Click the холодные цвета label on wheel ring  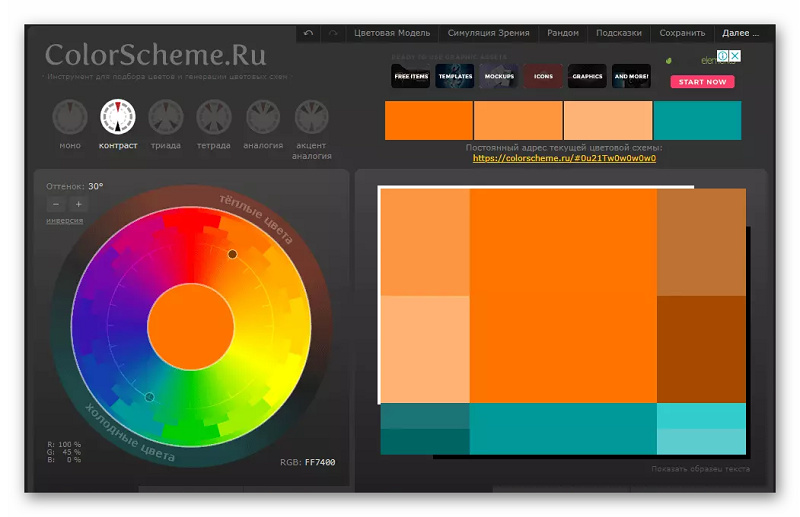tap(130, 433)
